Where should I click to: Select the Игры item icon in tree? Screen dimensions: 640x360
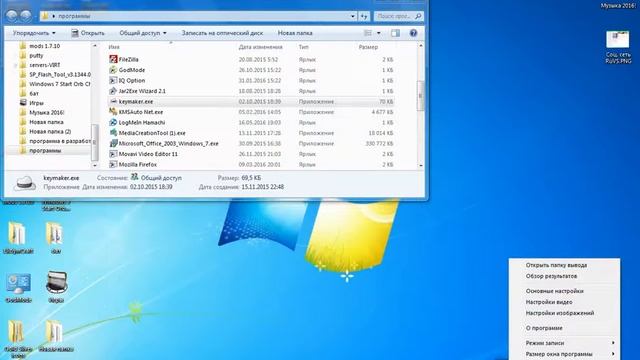click(x=23, y=103)
